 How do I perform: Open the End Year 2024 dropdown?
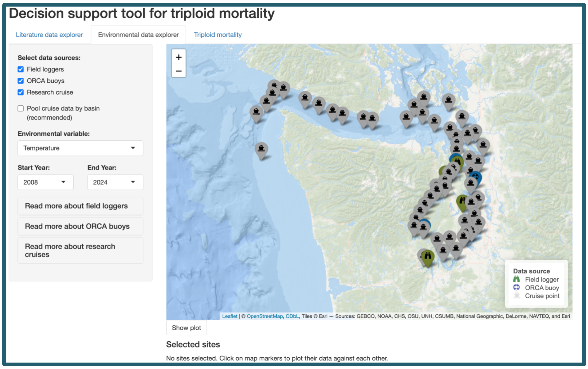pyautogui.click(x=115, y=182)
